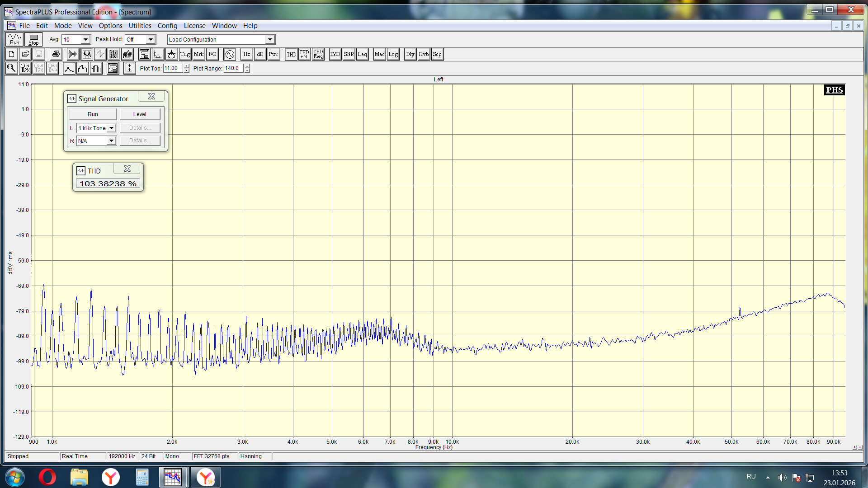Image resolution: width=868 pixels, height=488 pixels.
Task: Toggle the THD utility button
Action: 291,54
